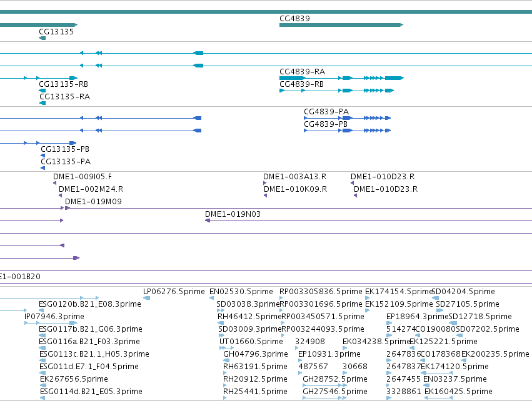Select transcript CG4839-RB label
This screenshot has width=532, height=401.
coord(301,84)
